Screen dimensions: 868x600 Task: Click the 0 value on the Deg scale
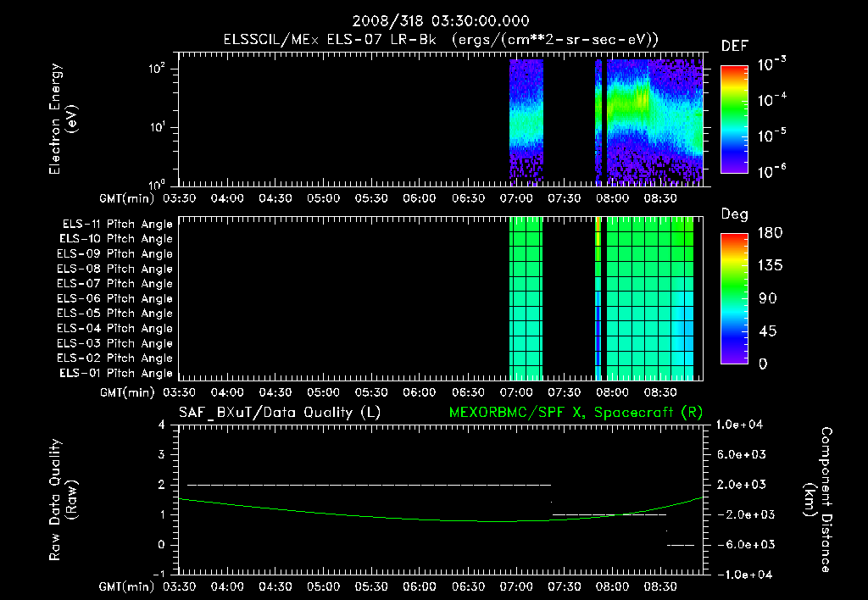pyautogui.click(x=763, y=364)
